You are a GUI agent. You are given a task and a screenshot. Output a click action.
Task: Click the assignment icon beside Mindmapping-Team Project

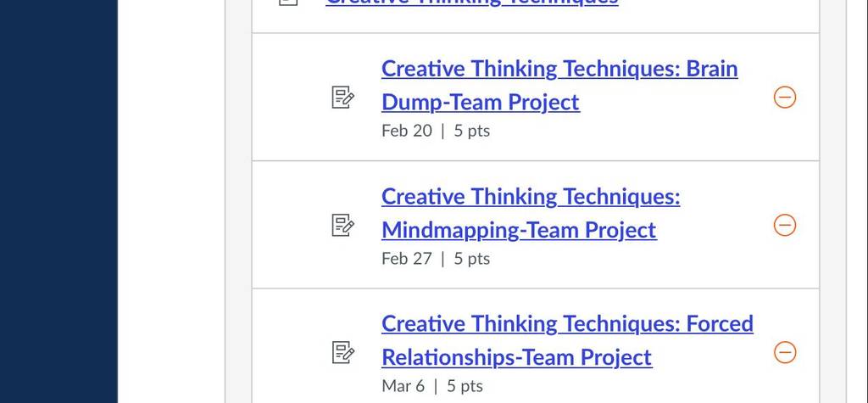342,226
